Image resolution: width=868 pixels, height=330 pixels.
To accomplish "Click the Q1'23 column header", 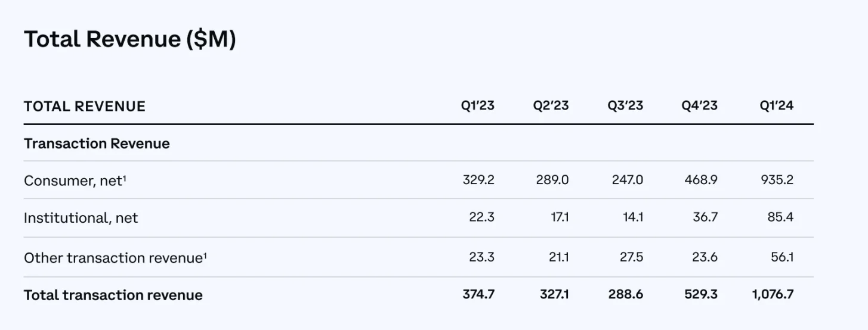I will (478, 106).
